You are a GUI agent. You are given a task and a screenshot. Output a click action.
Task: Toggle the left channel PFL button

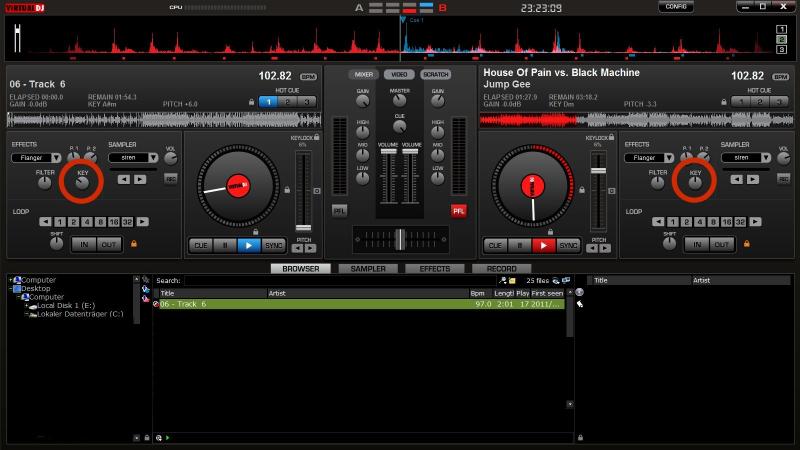click(340, 211)
